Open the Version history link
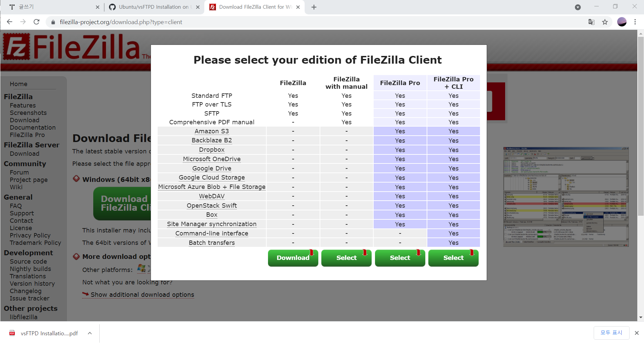 coord(32,284)
